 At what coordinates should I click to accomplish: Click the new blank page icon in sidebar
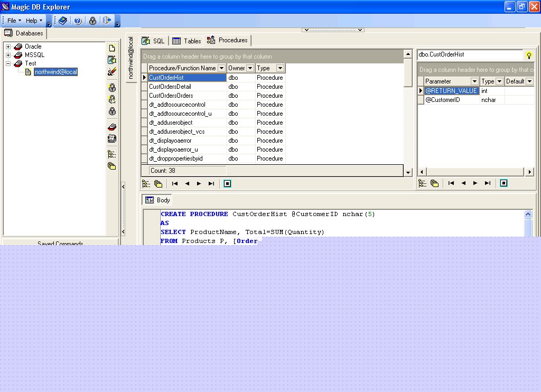[112, 48]
